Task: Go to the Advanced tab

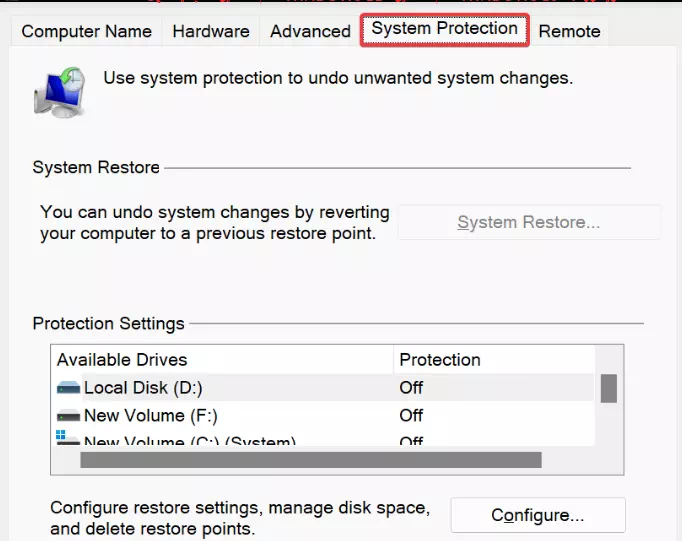Action: 310,31
